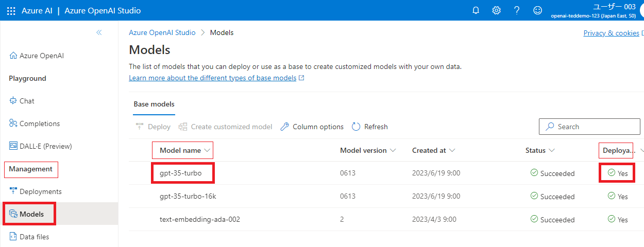644x247 pixels.
Task: Refresh the models list
Action: [x=370, y=127]
